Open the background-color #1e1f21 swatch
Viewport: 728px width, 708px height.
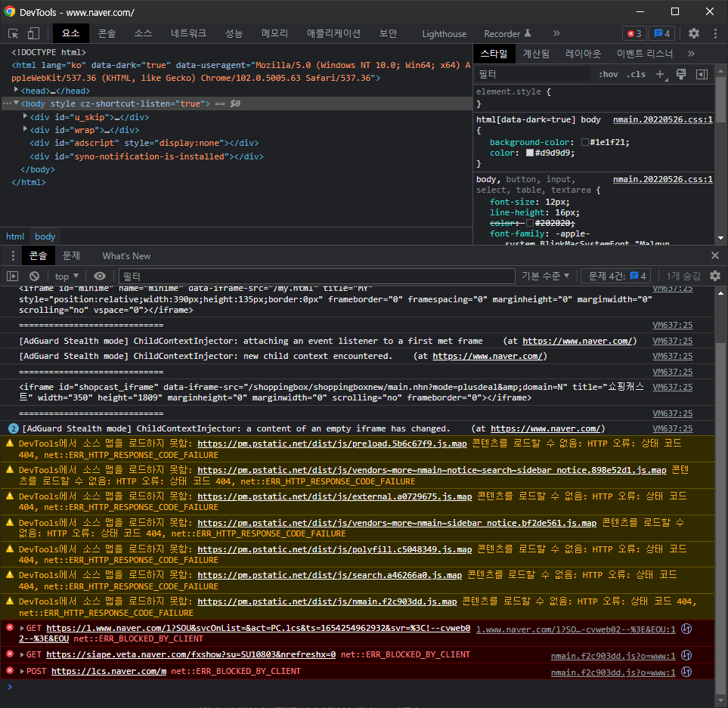point(585,143)
